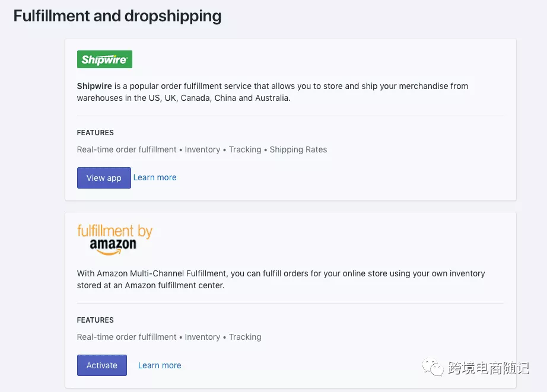The width and height of the screenshot is (547, 392).
Task: Select the Fulfillment and dropshipping heading
Action: tap(117, 16)
